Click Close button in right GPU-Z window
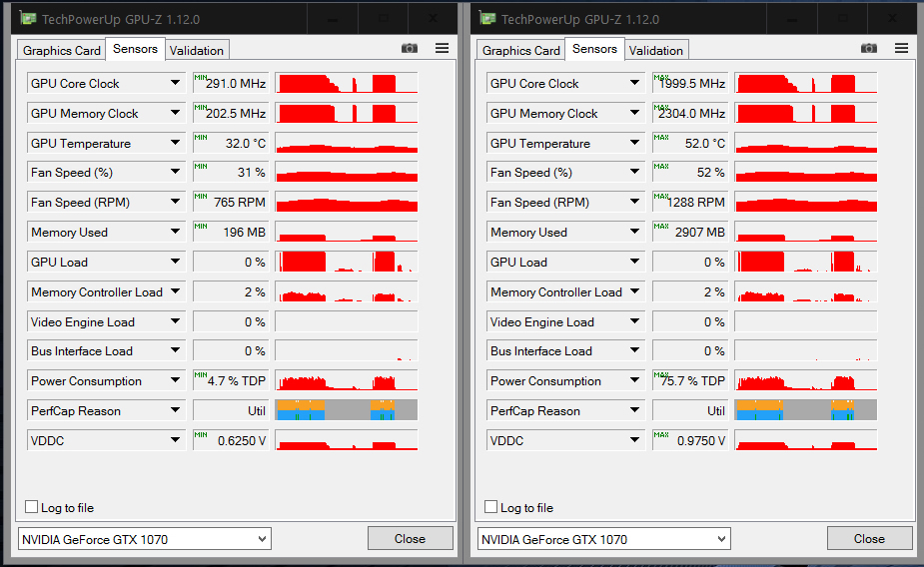This screenshot has width=924, height=567. (869, 539)
